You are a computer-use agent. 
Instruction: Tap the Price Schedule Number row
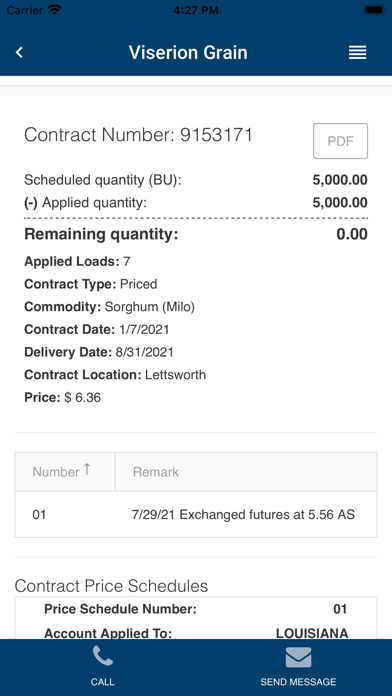pyautogui.click(x=196, y=609)
